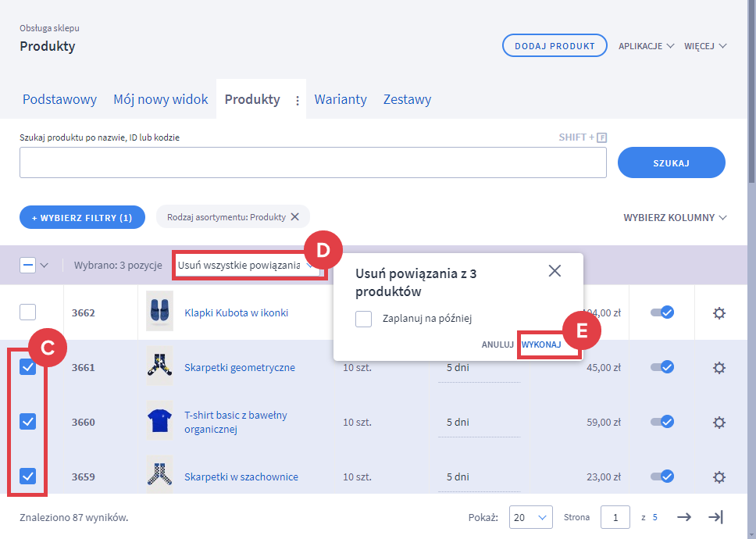The image size is (756, 539).
Task: Tick Zaplanuj na później checkbox
Action: (363, 319)
